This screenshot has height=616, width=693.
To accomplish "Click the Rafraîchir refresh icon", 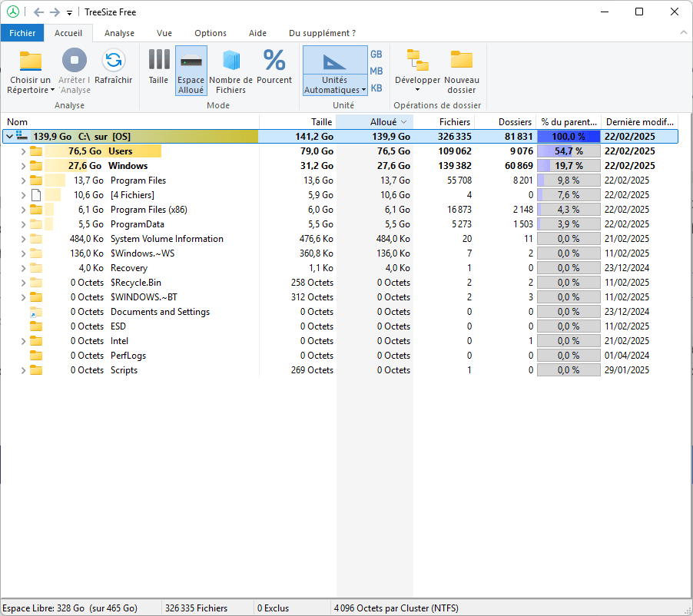I will [x=114, y=60].
